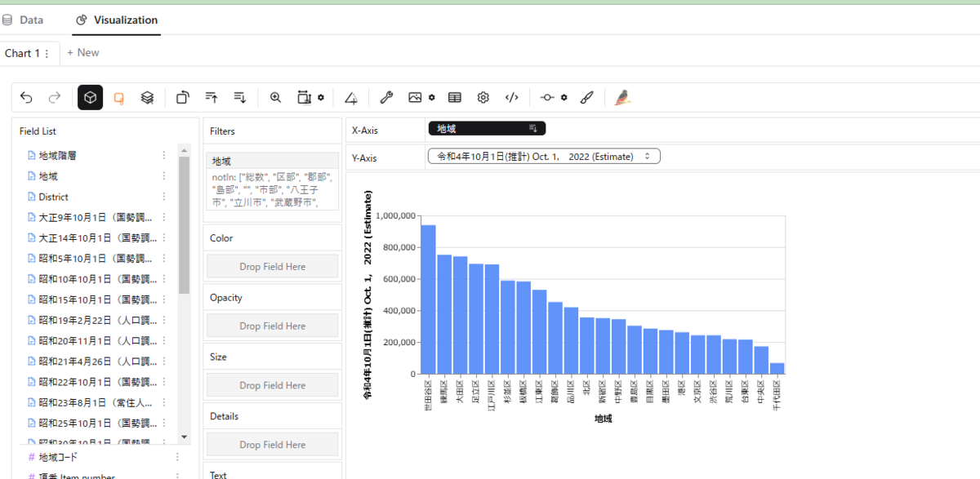Click the 地域 pill on X-Axis
980x479 pixels.
[x=487, y=128]
